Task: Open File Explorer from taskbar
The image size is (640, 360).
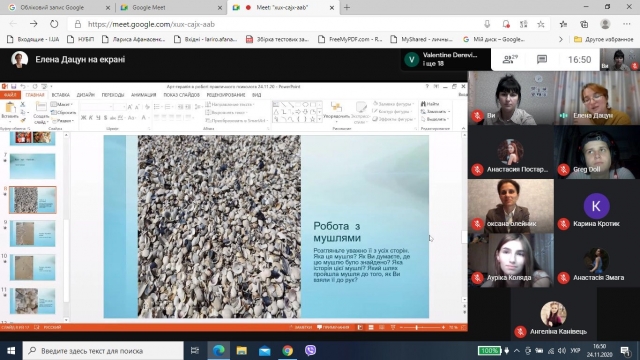Action: (242, 351)
